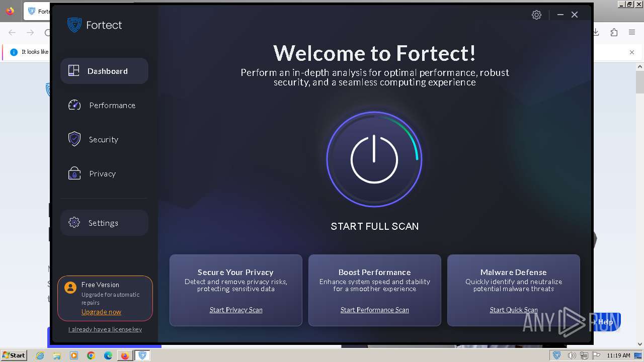Click the START FULL SCAN label
Image resolution: width=644 pixels, height=362 pixels.
tap(374, 226)
